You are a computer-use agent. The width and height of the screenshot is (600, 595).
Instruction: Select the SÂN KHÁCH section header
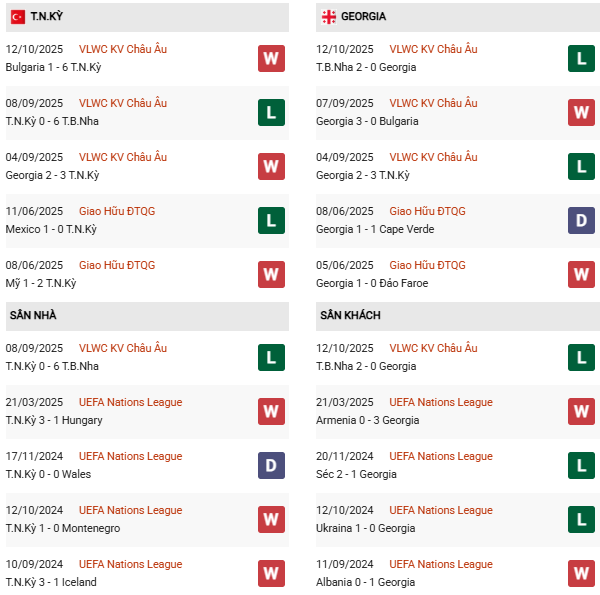(350, 315)
